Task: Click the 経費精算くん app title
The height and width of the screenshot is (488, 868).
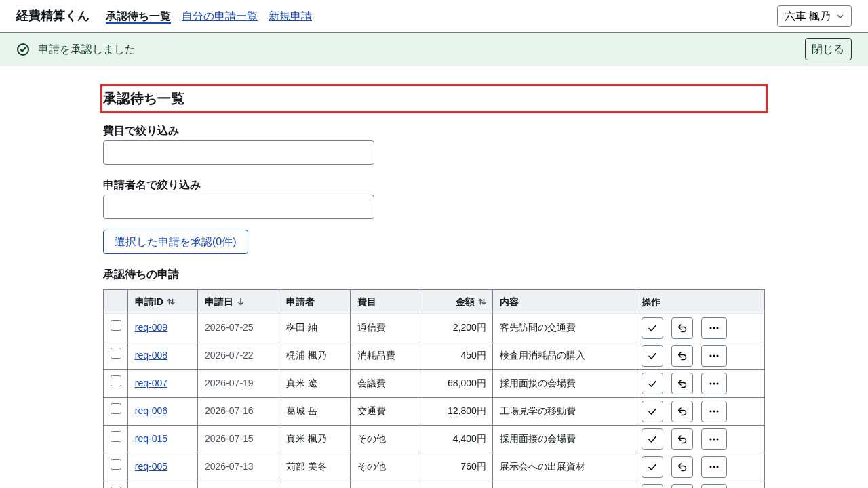Action: tap(53, 16)
